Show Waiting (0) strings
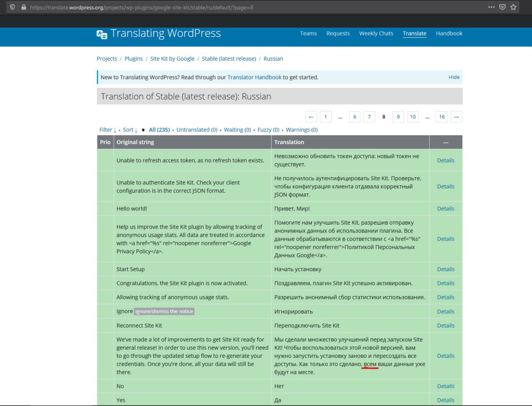532x406 pixels. [x=237, y=130]
